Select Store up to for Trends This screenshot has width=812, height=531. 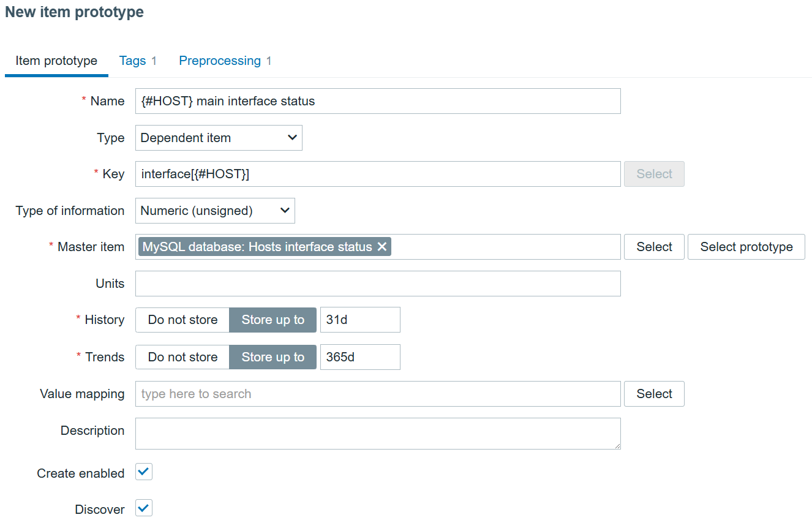click(273, 357)
